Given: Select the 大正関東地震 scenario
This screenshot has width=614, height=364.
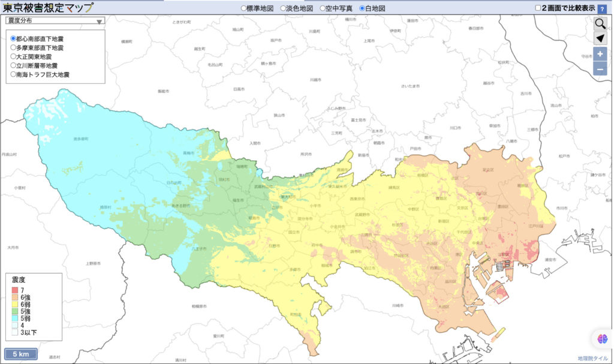Looking at the screenshot, I should (13, 56).
